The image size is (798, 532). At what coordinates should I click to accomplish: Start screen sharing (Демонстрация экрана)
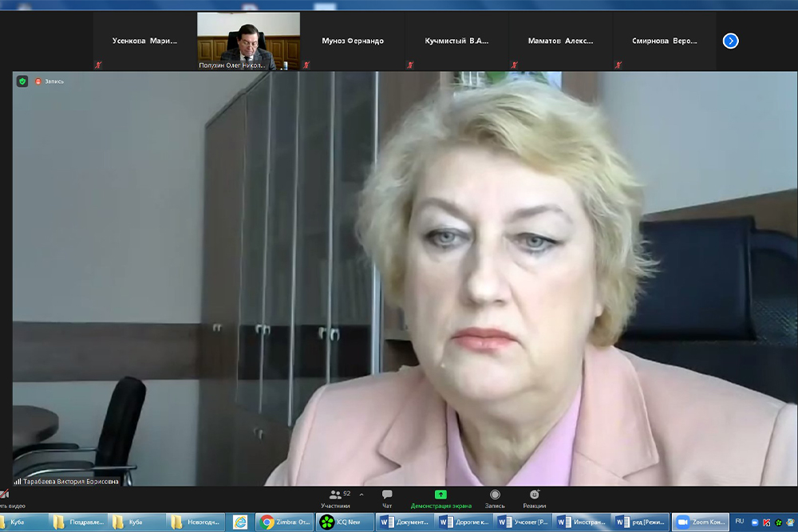point(440,498)
